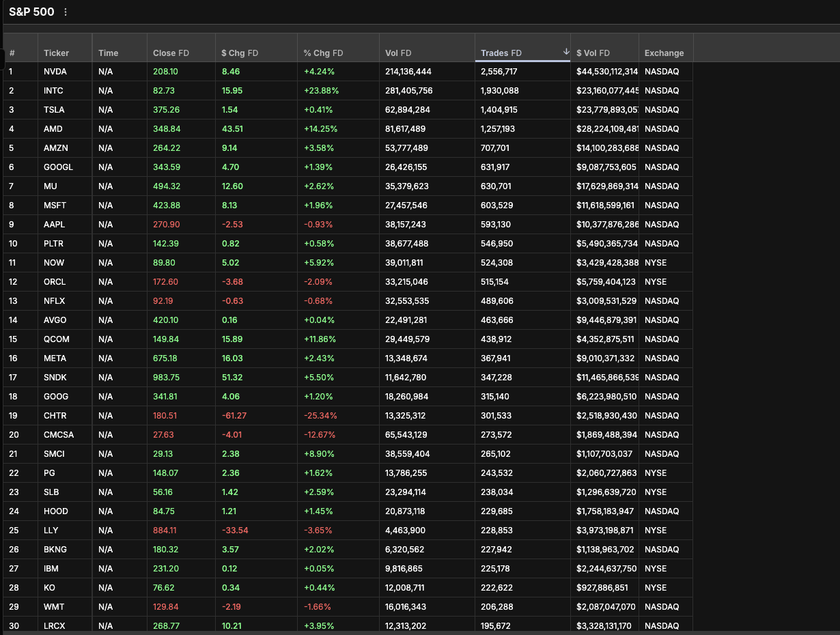Image resolution: width=840 pixels, height=635 pixels.
Task: Select the NVDA ticker row
Action: (348, 71)
